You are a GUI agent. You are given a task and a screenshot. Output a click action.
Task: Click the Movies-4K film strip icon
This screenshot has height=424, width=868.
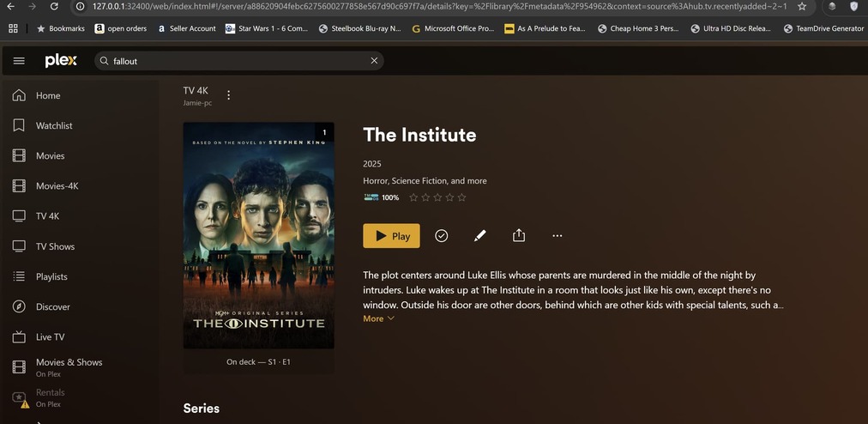pos(19,185)
